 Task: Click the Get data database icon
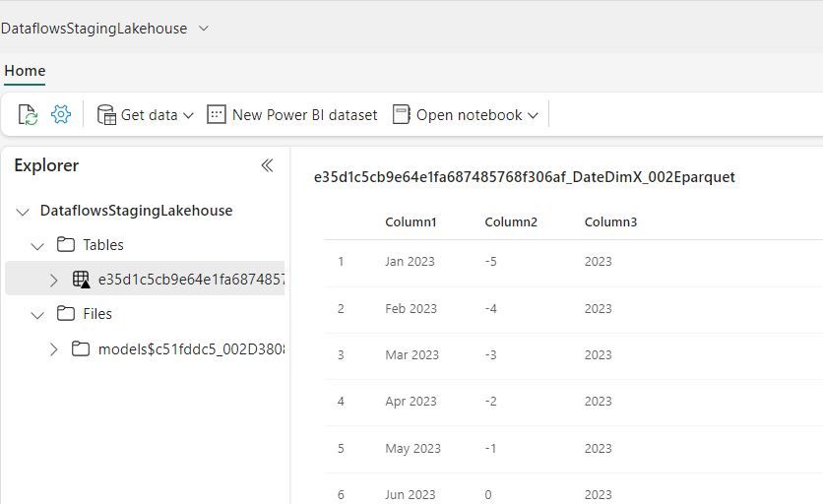coord(106,114)
